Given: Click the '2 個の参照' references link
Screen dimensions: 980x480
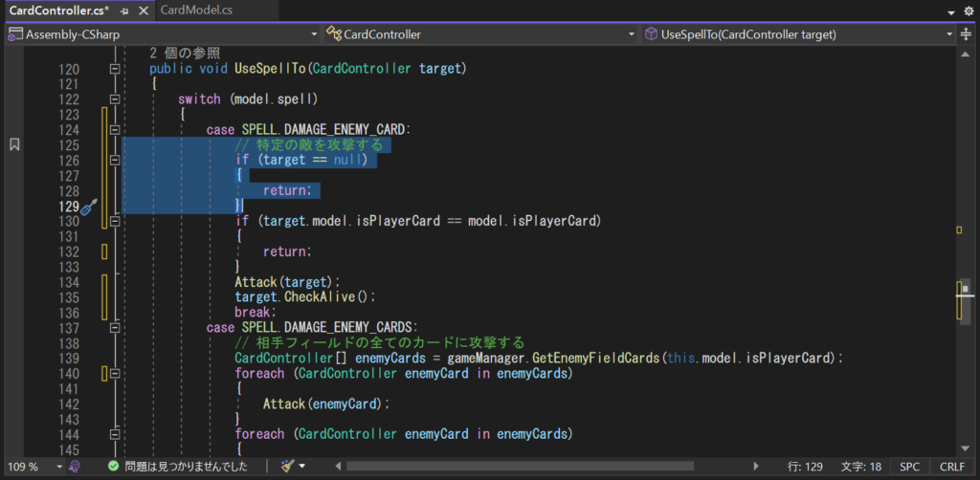Looking at the screenshot, I should (x=185, y=54).
